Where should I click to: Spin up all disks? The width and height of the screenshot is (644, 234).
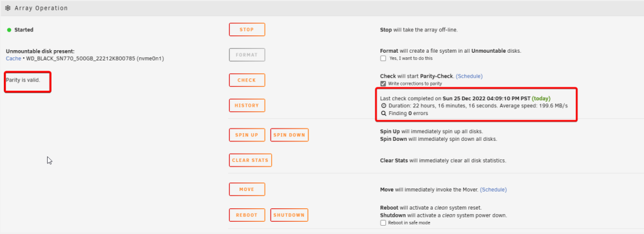coord(247,135)
